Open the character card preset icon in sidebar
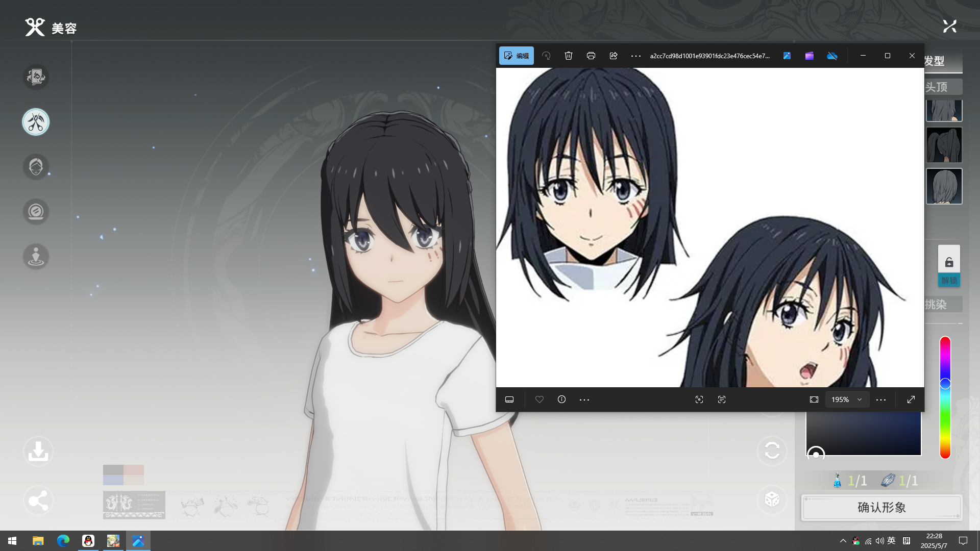Image resolution: width=980 pixels, height=551 pixels. [36, 77]
